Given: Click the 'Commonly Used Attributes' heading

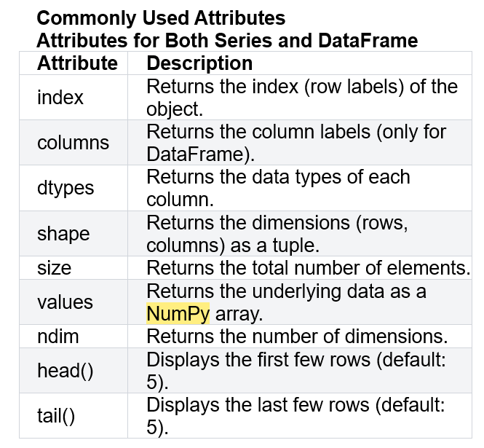Looking at the screenshot, I should [x=161, y=18].
